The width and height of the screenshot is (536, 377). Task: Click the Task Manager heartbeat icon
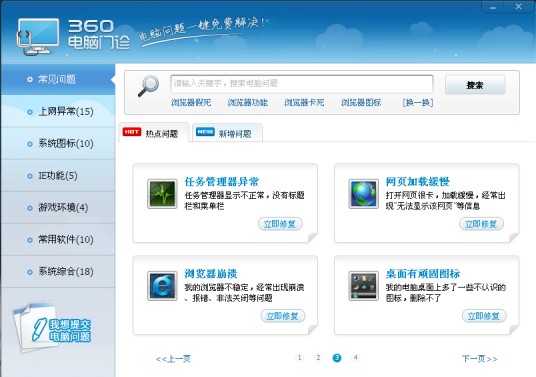tap(162, 193)
